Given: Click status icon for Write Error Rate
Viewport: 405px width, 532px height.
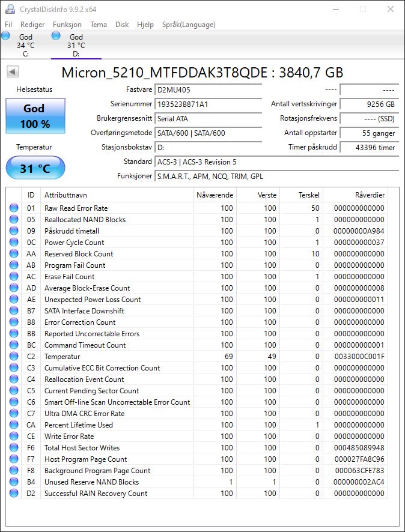Looking at the screenshot, I should 14,436.
